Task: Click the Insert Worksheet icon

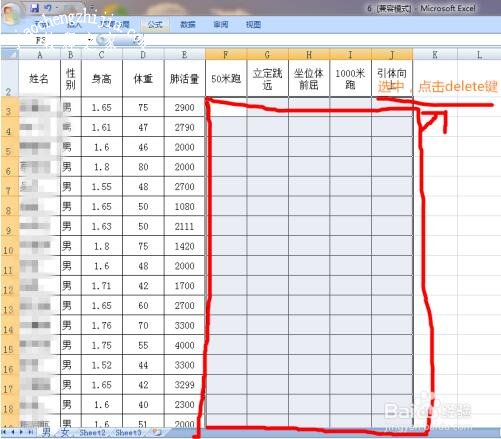Action: click(156, 433)
